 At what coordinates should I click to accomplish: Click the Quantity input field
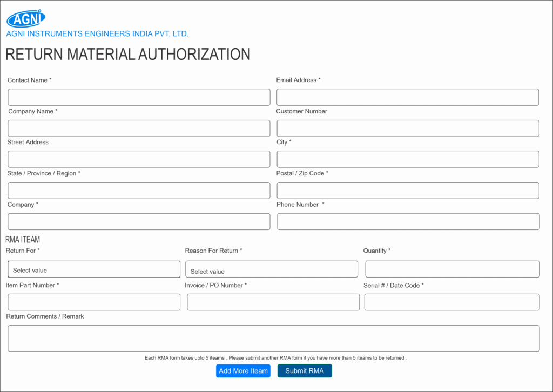coord(452,269)
